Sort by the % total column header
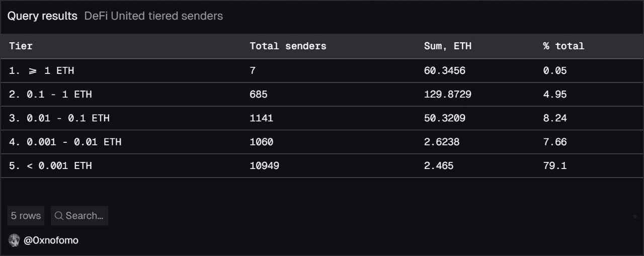Screen dimensions: 644x256 [x=563, y=46]
